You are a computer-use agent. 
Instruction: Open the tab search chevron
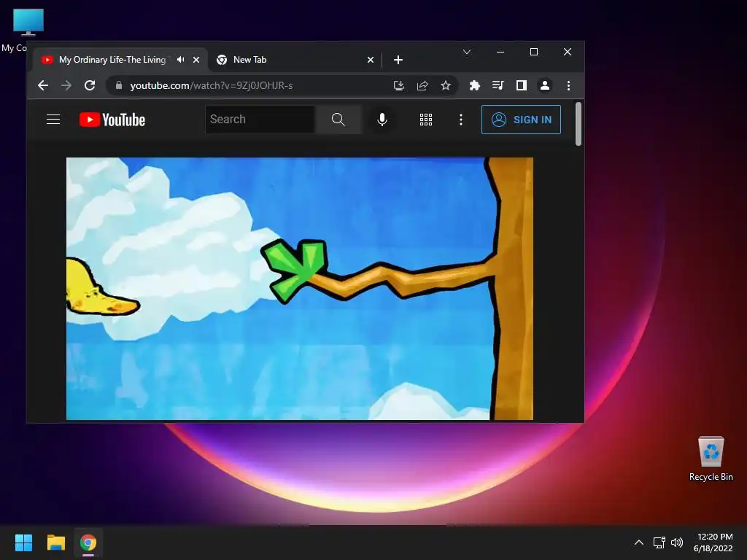coord(467,52)
